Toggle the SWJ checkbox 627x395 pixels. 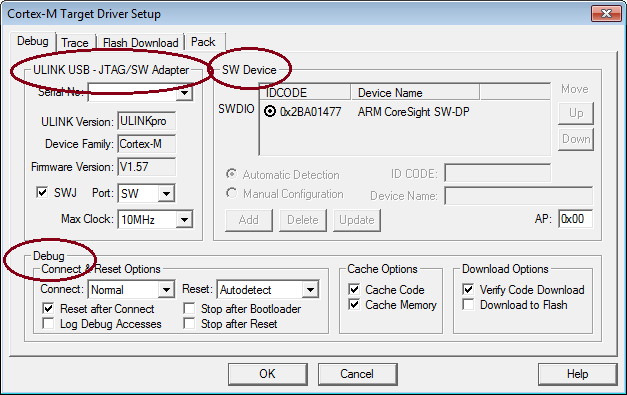(x=42, y=192)
